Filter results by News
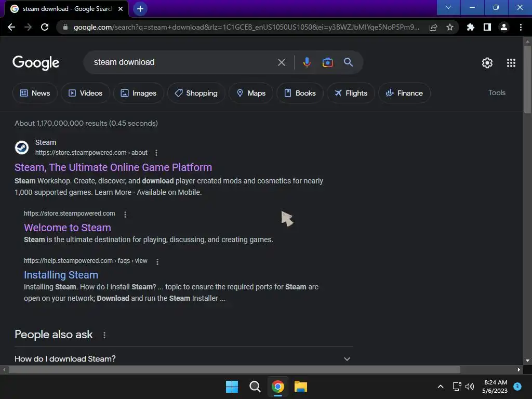The image size is (532, 399). tap(35, 93)
